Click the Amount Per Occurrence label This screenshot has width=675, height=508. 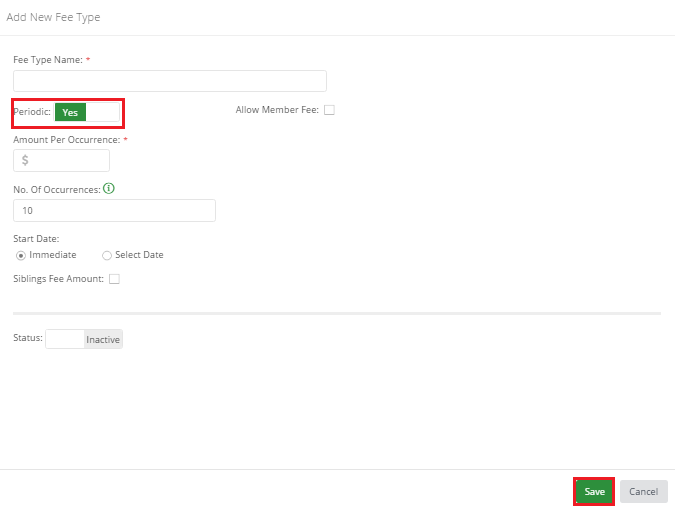pyautogui.click(x=67, y=140)
